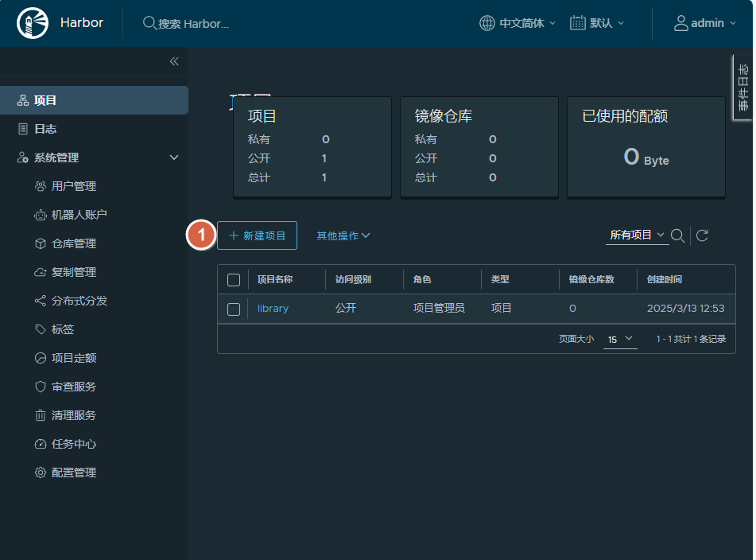The height and width of the screenshot is (560, 756).
Task: Click the 分布式分发 share icon
Action: click(41, 301)
